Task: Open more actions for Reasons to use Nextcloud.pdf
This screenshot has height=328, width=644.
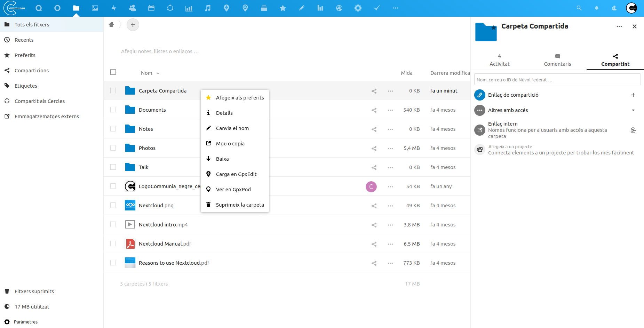Action: pyautogui.click(x=390, y=263)
